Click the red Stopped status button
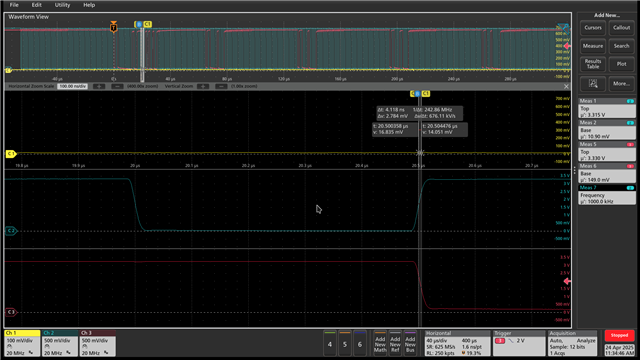640x360 pixels. tap(619, 336)
